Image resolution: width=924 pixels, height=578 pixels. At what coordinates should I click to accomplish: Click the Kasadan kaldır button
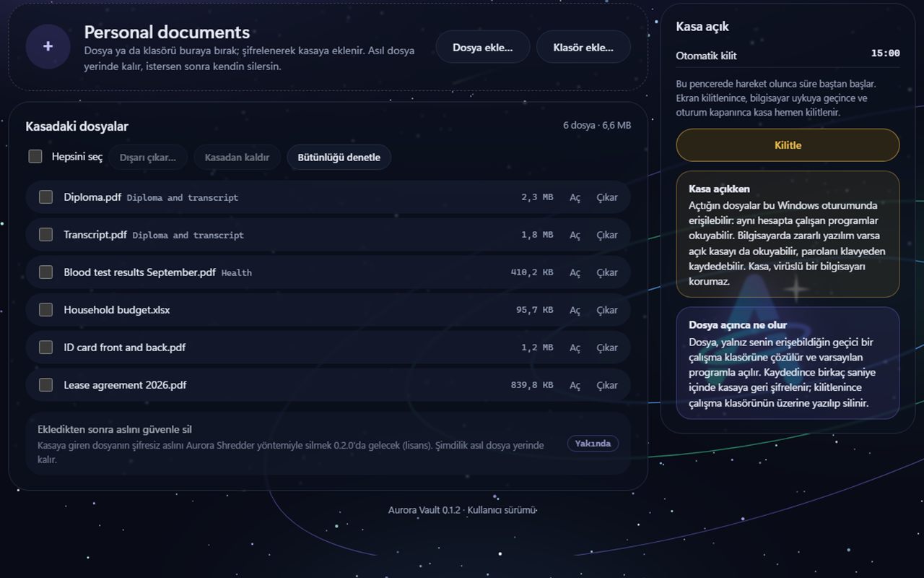(237, 158)
